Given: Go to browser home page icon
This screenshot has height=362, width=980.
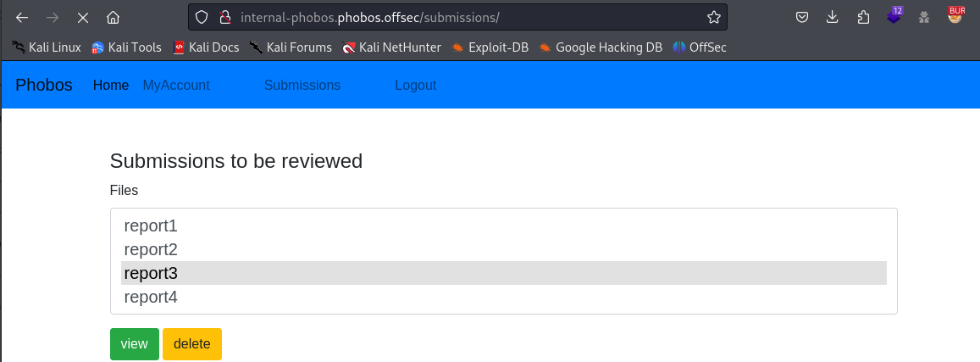Looking at the screenshot, I should pyautogui.click(x=113, y=17).
